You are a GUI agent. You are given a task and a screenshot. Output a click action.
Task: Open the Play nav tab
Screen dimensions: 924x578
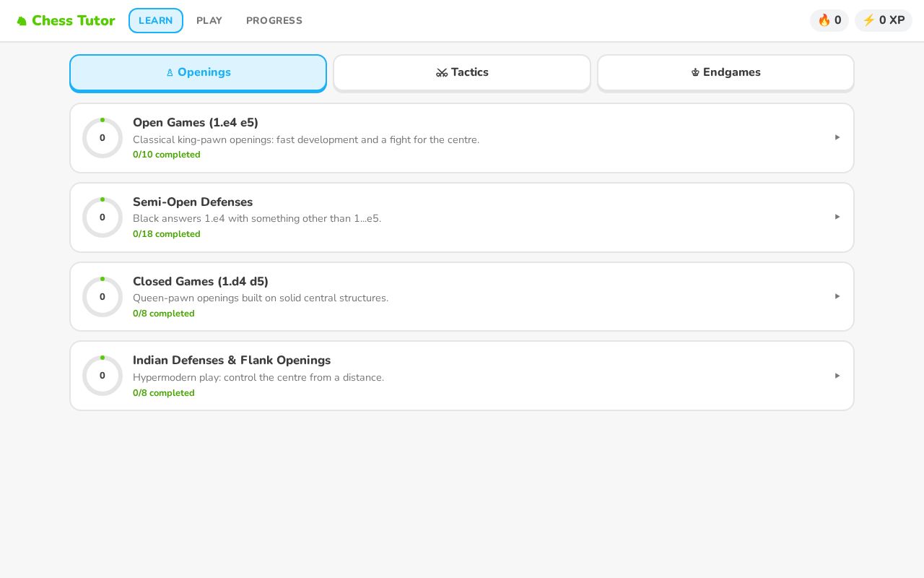[209, 20]
